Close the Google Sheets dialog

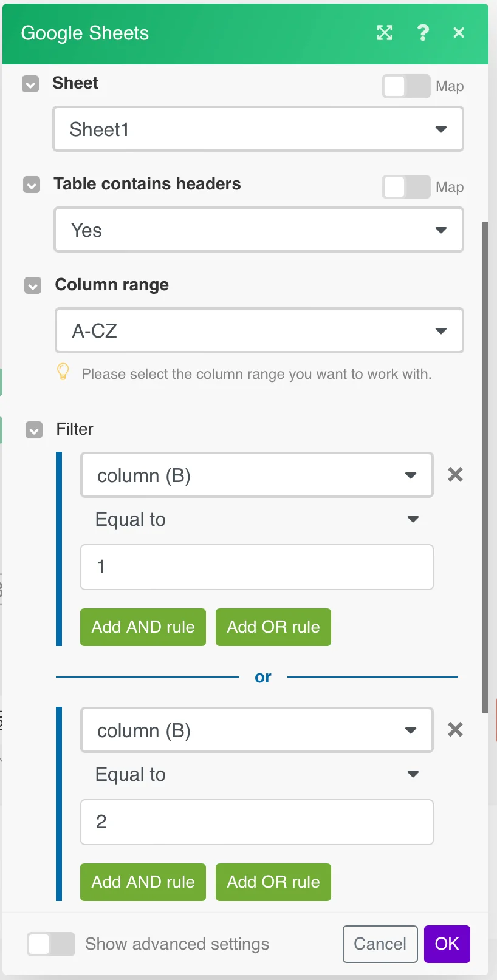coord(459,33)
